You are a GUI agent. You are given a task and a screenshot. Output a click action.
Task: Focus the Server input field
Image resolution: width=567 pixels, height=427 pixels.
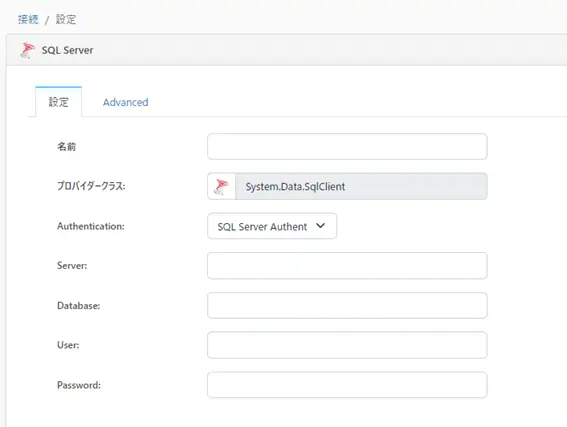pos(347,266)
